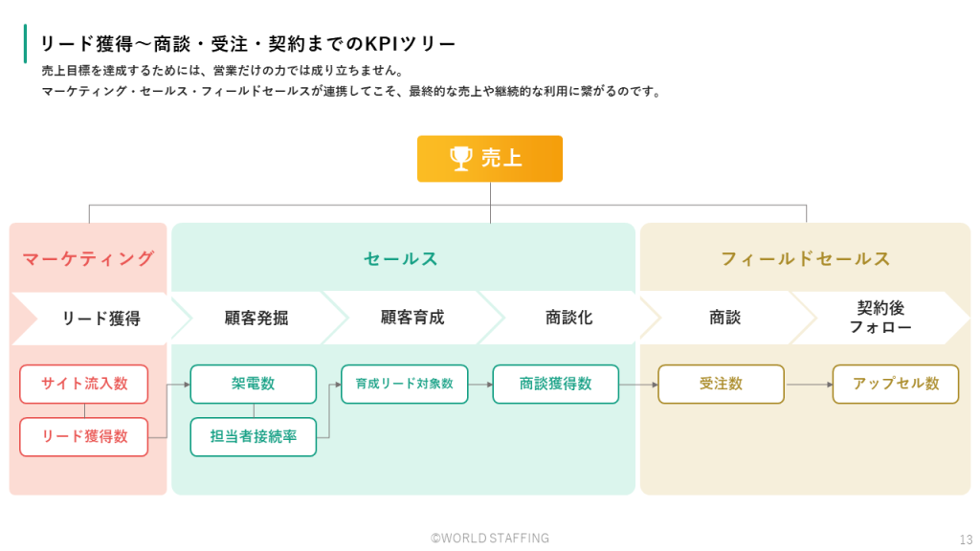
Task: Select the 顧客育成 stage arrow
Action: pos(412,318)
